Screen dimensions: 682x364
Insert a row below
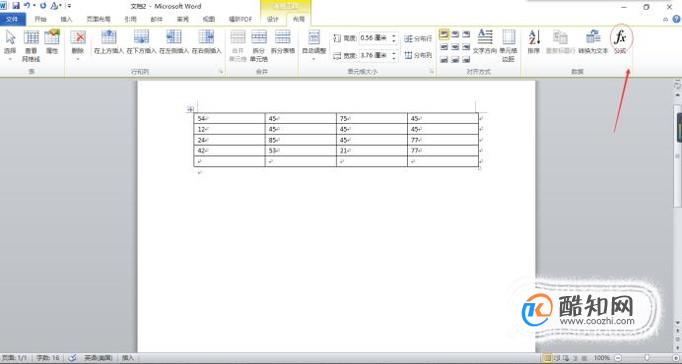pos(141,42)
